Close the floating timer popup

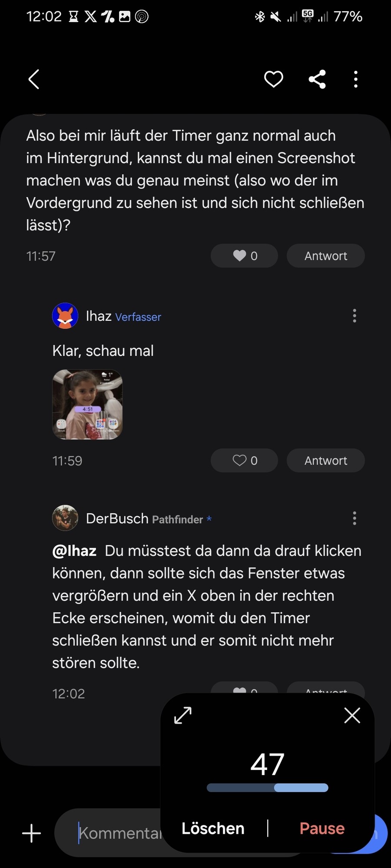click(352, 715)
